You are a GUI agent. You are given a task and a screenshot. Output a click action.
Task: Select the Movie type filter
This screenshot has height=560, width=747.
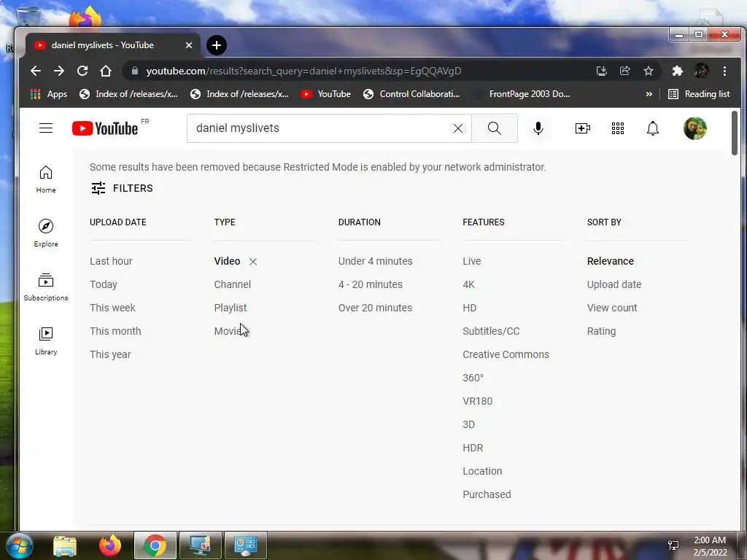coord(228,331)
